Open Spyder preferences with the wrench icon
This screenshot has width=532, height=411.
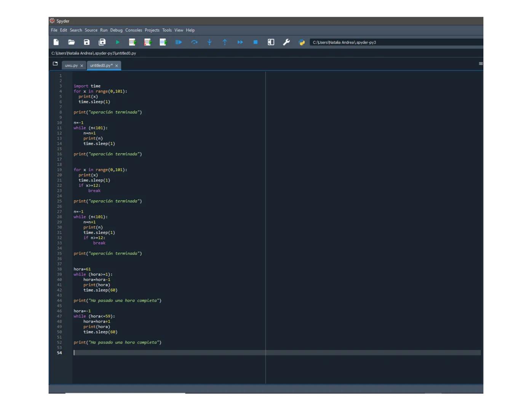286,42
